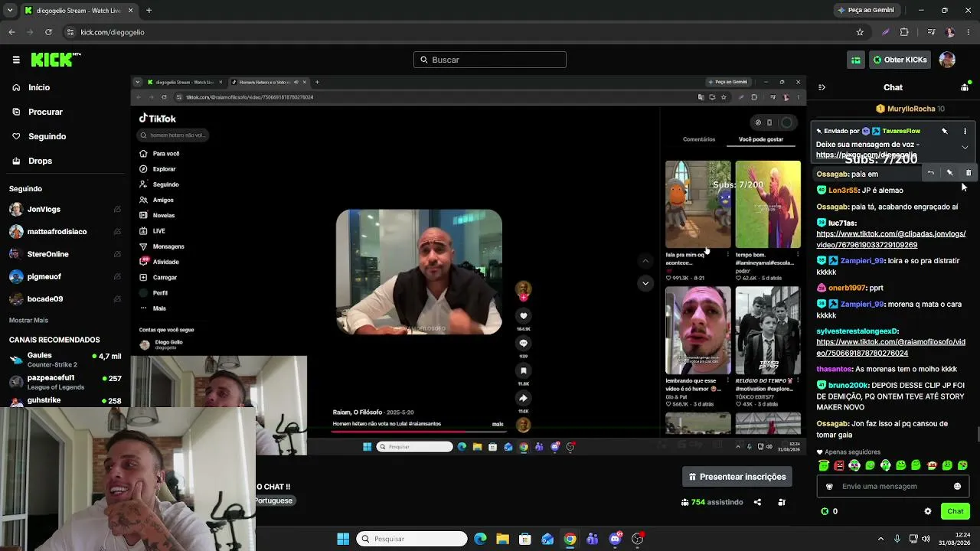The image size is (980, 551).
Task: Click the share stream icon
Action: (757, 502)
